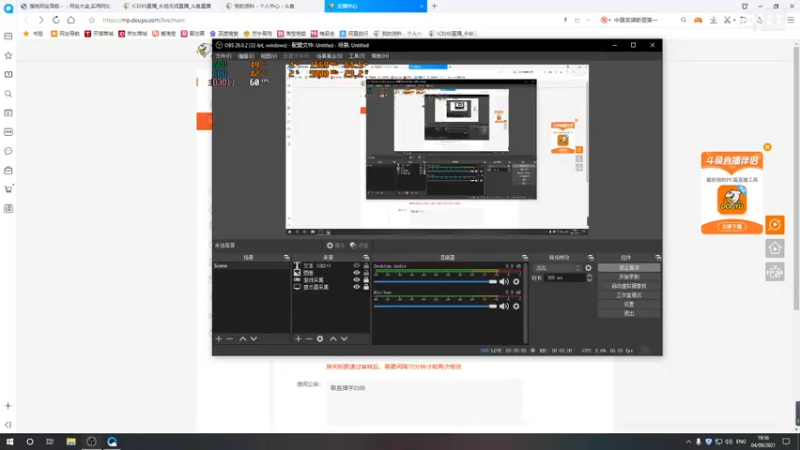This screenshot has height=450, width=800.
Task: Click the Desktop Audio volume slider
Action: tap(435, 282)
